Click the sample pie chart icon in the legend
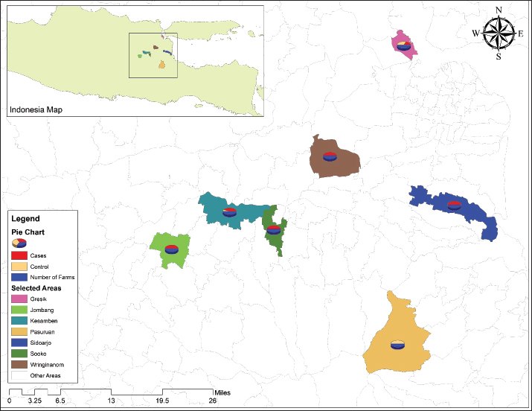532x411 pixels. point(19,243)
